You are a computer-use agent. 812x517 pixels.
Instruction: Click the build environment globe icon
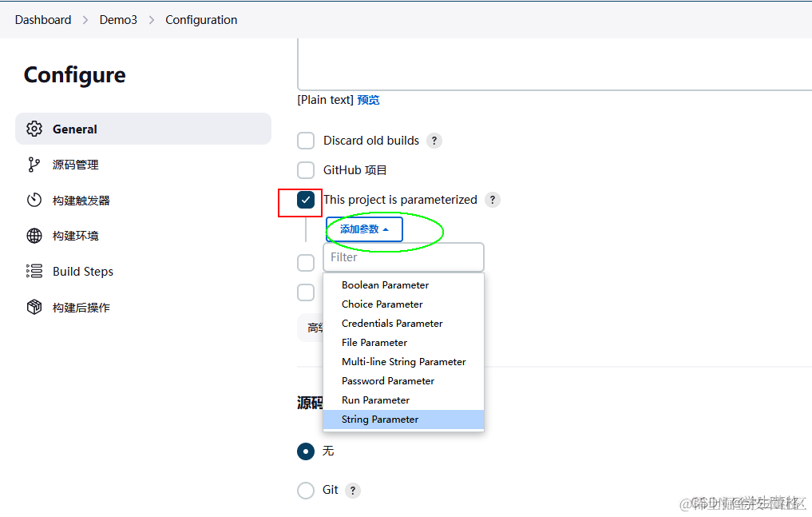34,236
